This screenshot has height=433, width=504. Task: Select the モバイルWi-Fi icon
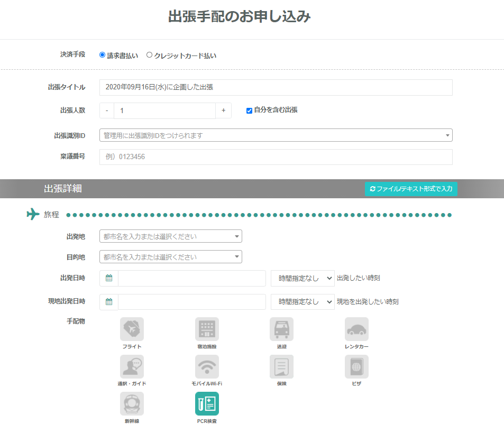pyautogui.click(x=207, y=366)
